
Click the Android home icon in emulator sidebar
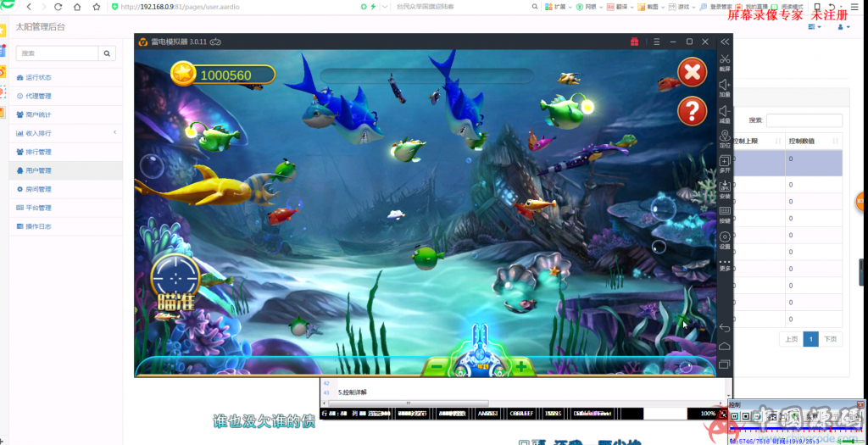click(725, 346)
